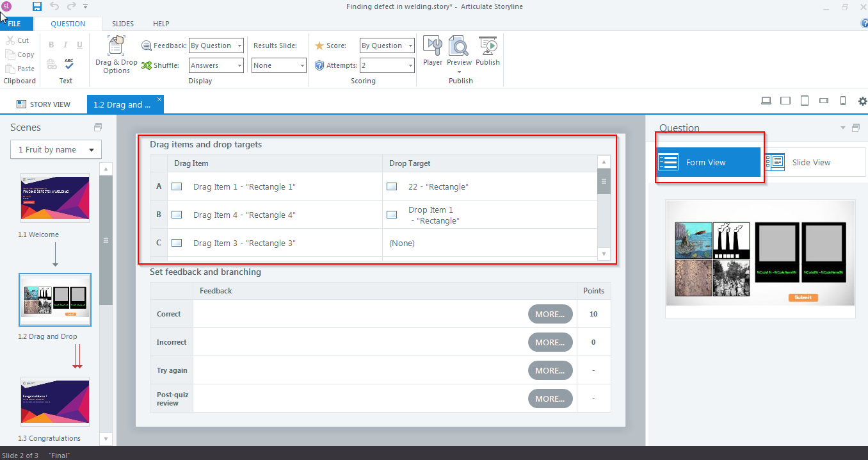Open the Player settings icon
The image size is (868, 460).
click(433, 51)
